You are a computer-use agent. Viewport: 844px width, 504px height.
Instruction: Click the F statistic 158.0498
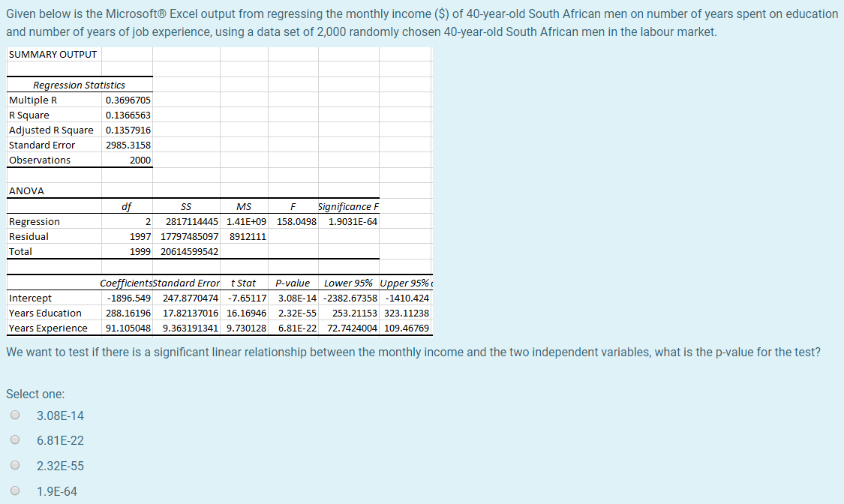click(x=294, y=221)
